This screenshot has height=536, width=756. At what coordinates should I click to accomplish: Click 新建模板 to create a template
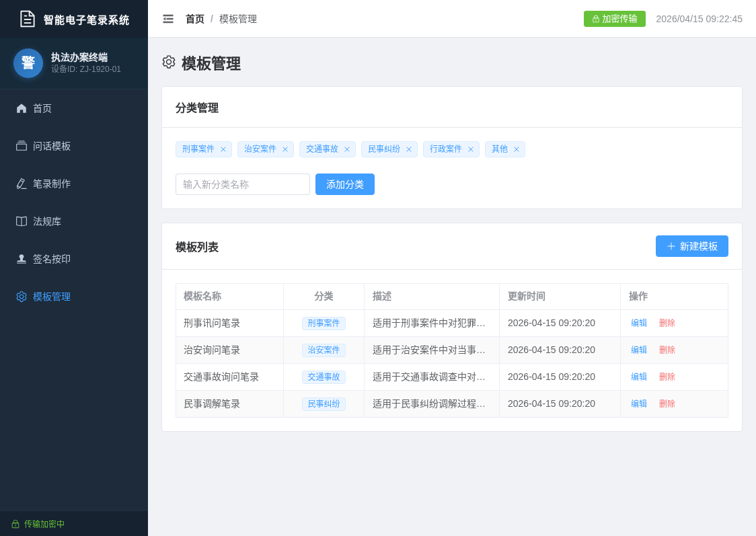691,246
